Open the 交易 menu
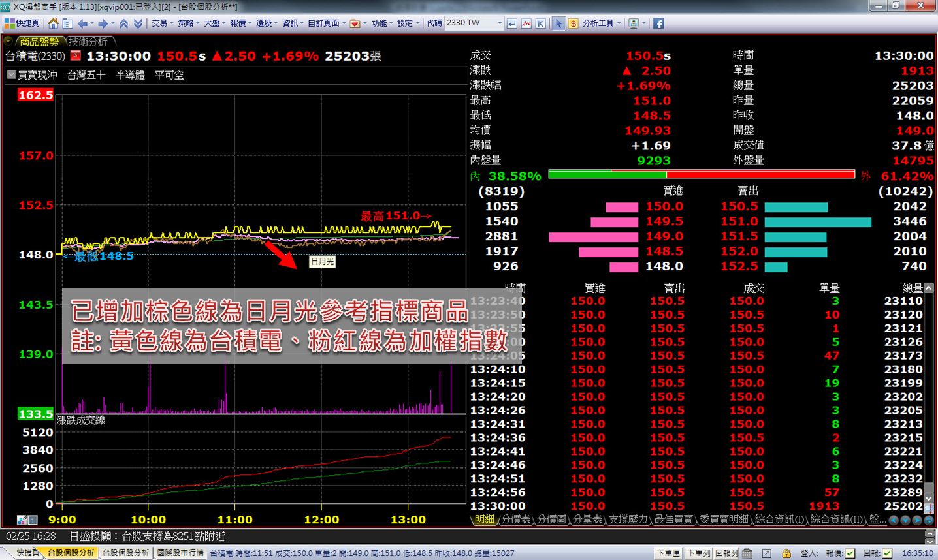The width and height of the screenshot is (938, 560). click(x=161, y=23)
